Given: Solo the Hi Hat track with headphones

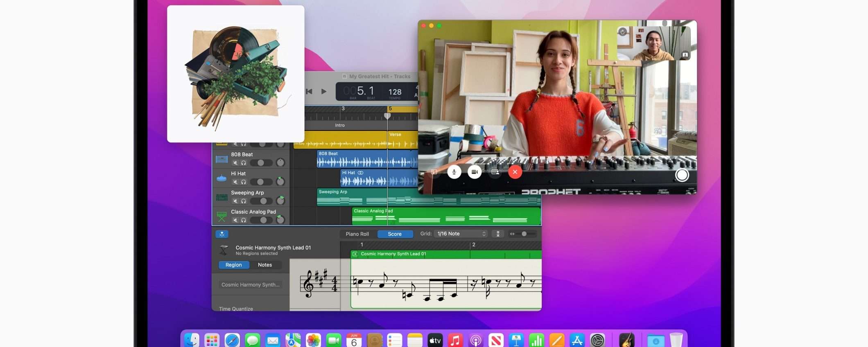Looking at the screenshot, I should [x=244, y=182].
